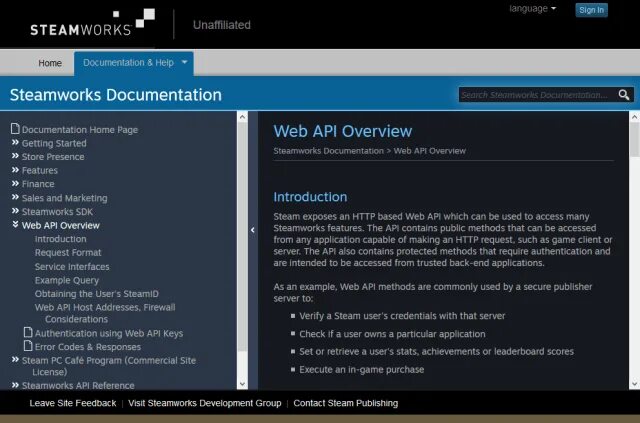The height and width of the screenshot is (423, 640).
Task: Click 'Check if a user owns a particular application'
Action: pyautogui.click(x=392, y=334)
